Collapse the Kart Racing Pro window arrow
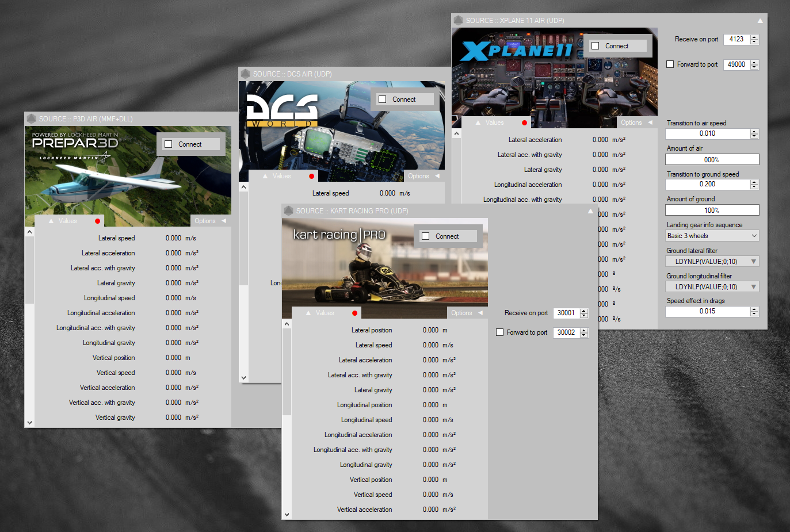This screenshot has width=790, height=532. coord(590,211)
